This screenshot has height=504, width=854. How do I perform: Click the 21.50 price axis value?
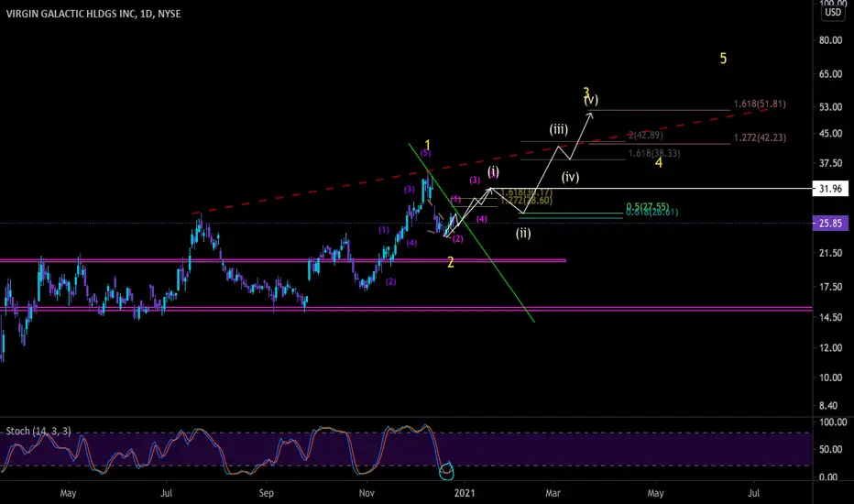830,253
